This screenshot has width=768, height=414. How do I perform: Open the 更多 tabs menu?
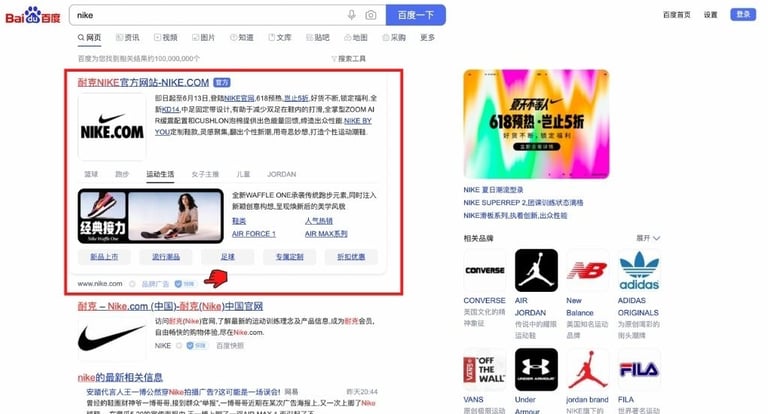click(x=427, y=38)
